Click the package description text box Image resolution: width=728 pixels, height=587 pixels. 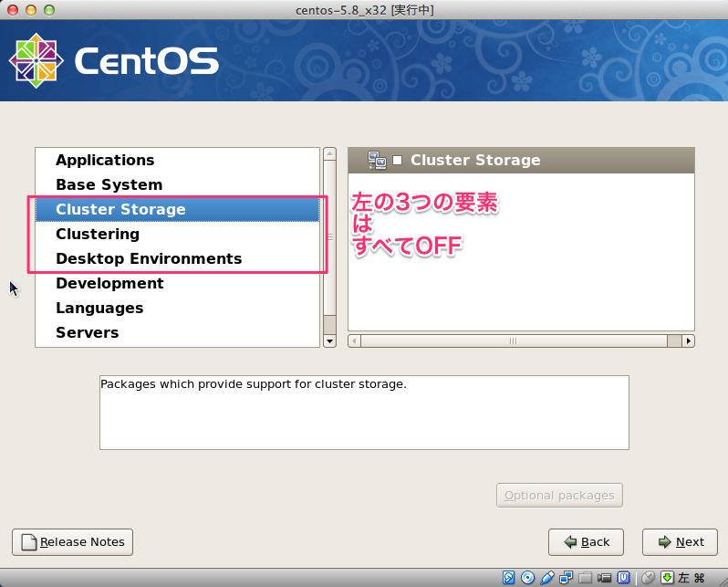pos(365,413)
